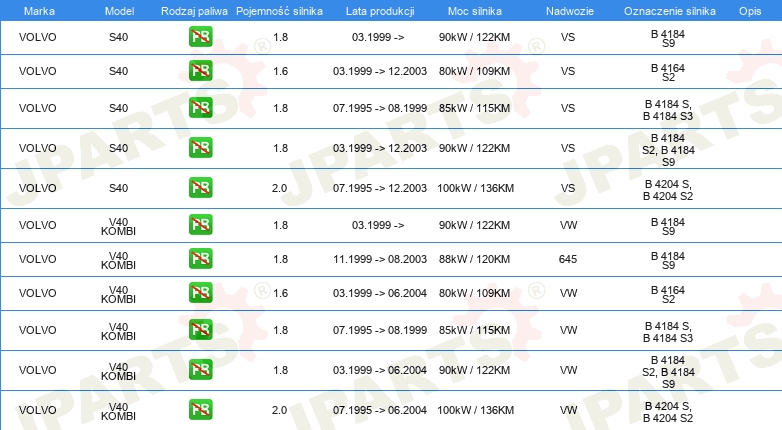Click the Model column header
The height and width of the screenshot is (430, 782).
pos(119,11)
